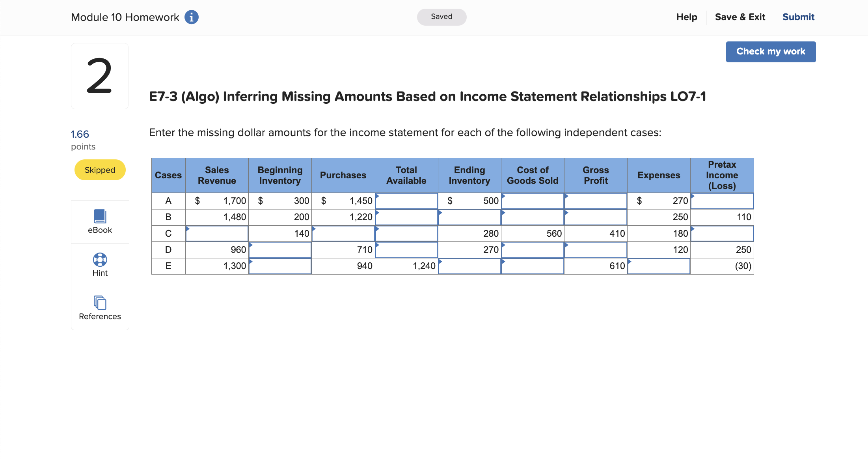Screen dimensions: 868x460
Task: Select Case A Cost of Goods Sold cell
Action: [x=533, y=201]
